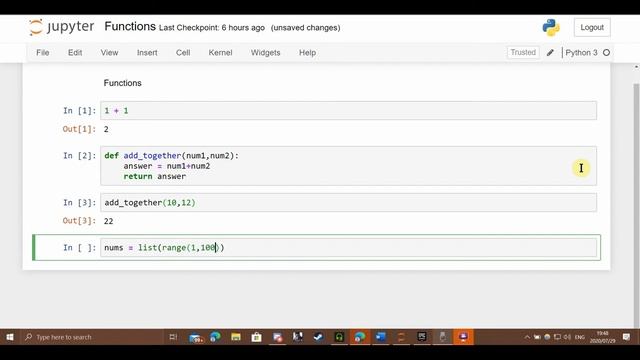Click the Python logo icon
Screen dimensions: 640x360
551,27
